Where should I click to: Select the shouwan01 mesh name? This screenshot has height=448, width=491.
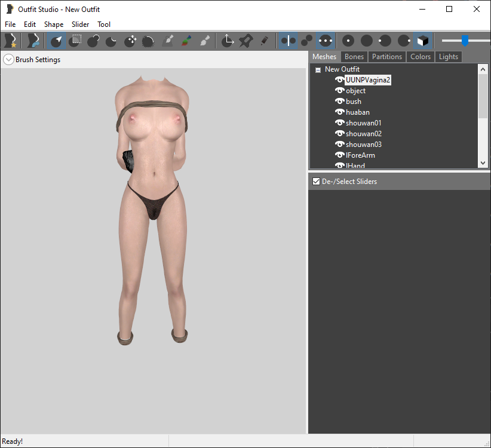tap(364, 123)
